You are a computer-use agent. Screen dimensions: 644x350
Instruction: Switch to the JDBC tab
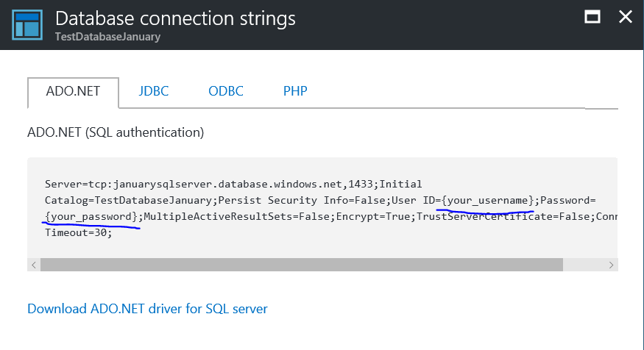tap(154, 91)
